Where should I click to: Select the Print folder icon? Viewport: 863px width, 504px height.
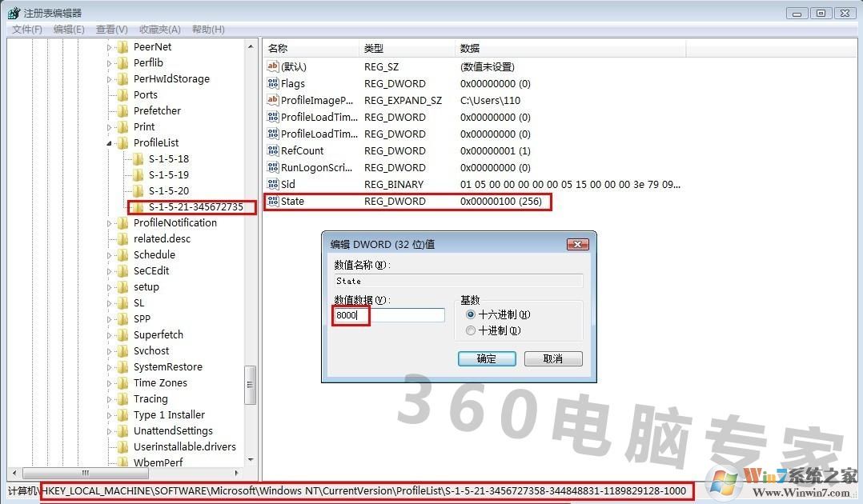pos(122,126)
